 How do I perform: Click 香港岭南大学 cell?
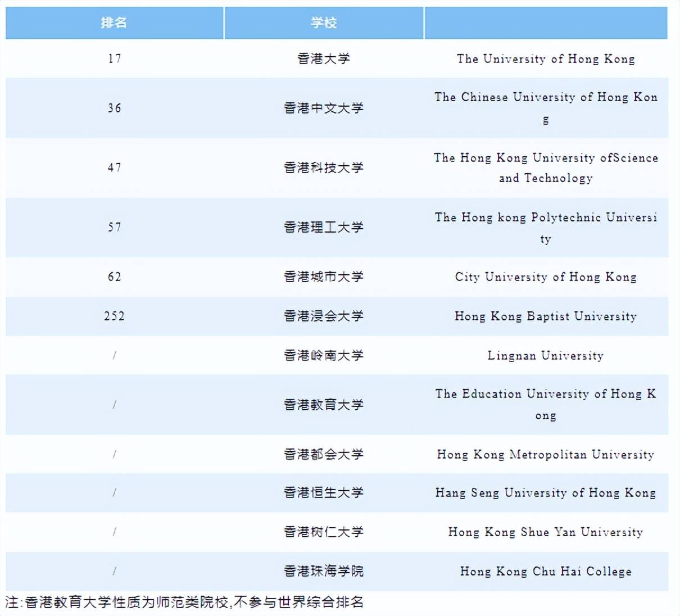(324, 355)
